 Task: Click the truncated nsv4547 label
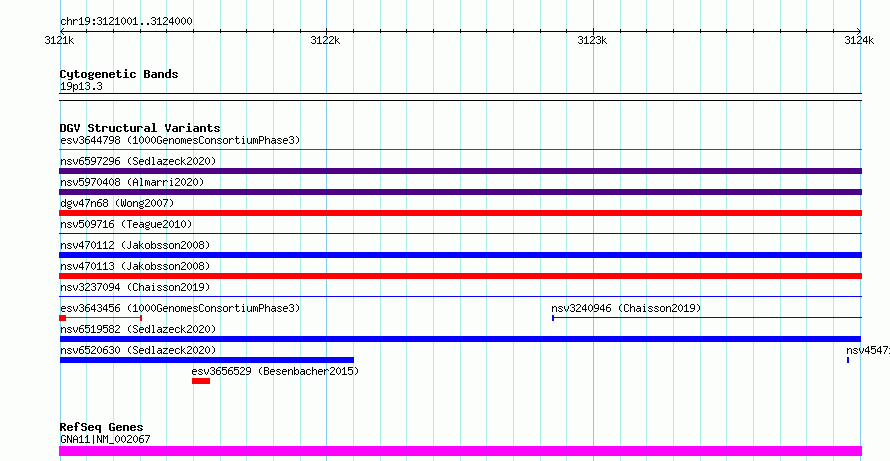point(868,350)
